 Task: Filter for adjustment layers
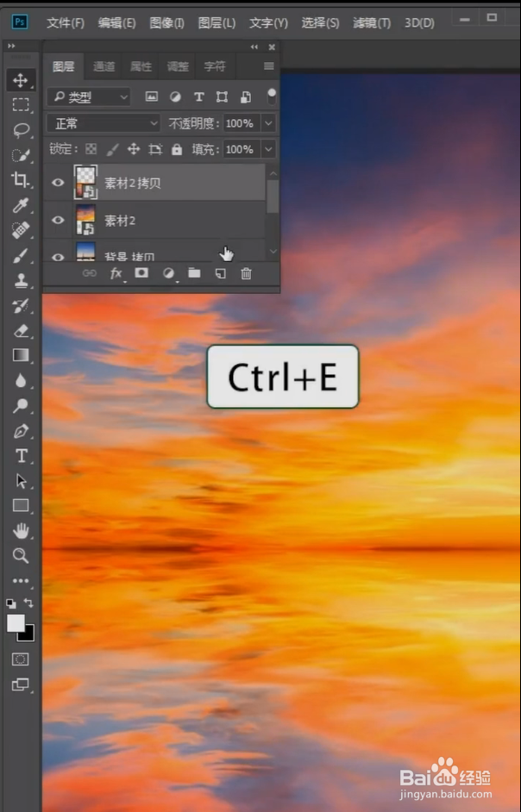[175, 97]
